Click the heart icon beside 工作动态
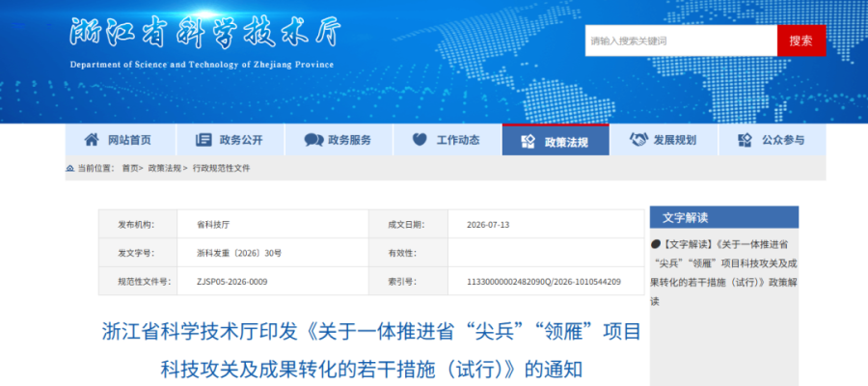 [420, 140]
